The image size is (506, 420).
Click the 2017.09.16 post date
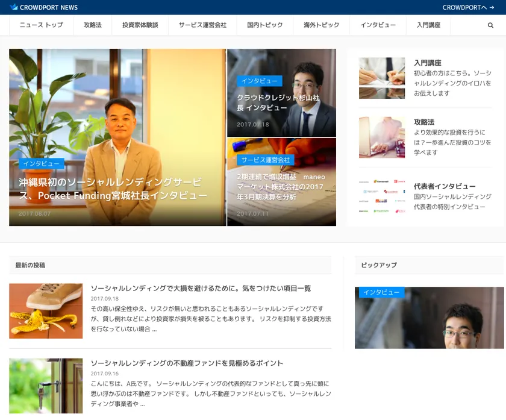coord(105,374)
